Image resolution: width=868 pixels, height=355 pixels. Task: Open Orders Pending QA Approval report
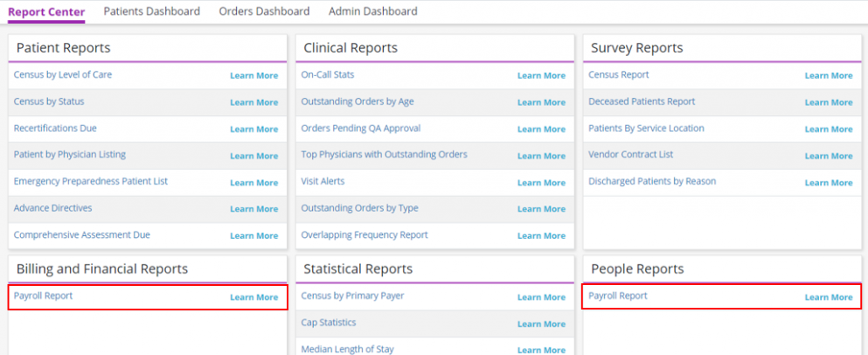361,129
